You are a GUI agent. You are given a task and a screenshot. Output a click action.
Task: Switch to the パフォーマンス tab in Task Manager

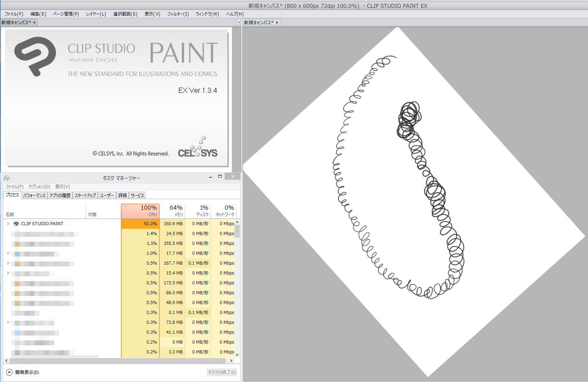tap(34, 196)
